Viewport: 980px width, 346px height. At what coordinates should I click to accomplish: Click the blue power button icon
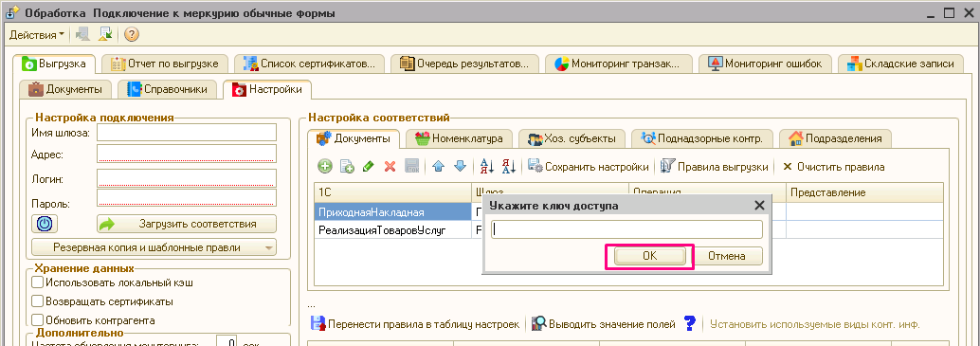click(x=45, y=225)
